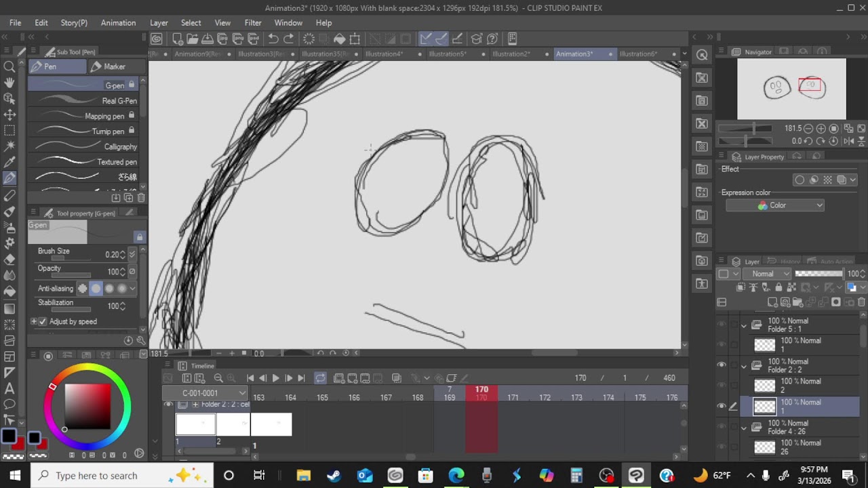Collapse Folder 2 : 2 layer folder
The width and height of the screenshot is (868, 488).
pos(744,366)
